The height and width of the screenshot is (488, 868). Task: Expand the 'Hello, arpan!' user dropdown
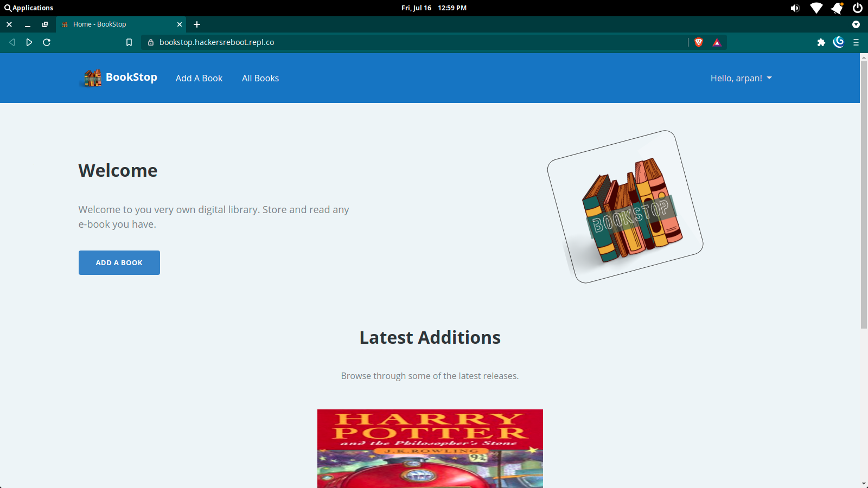pos(741,78)
